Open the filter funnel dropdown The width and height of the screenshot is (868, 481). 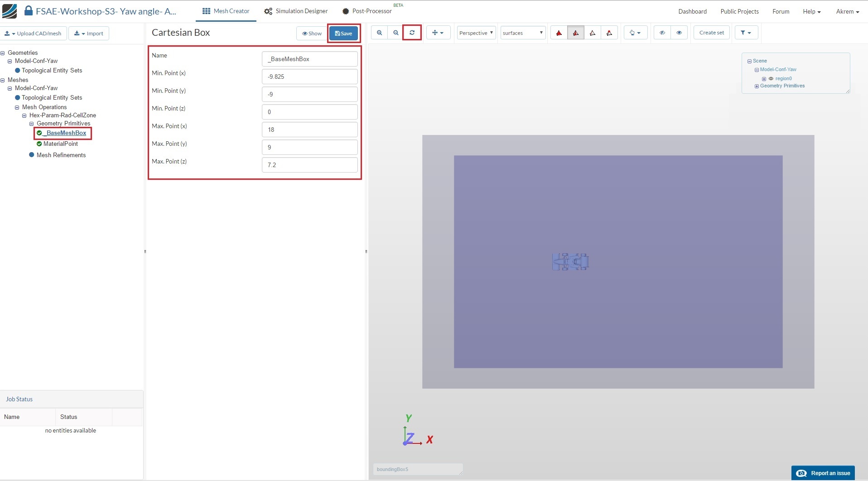746,33
